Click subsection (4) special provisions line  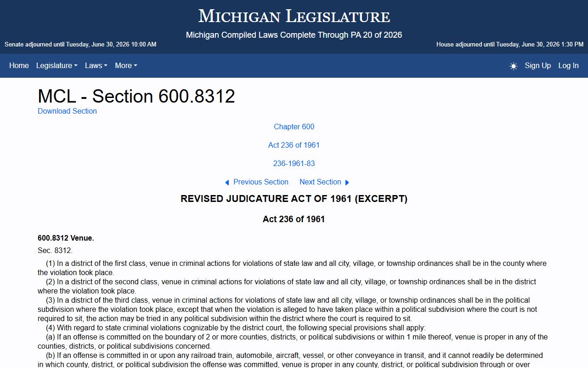(x=236, y=328)
